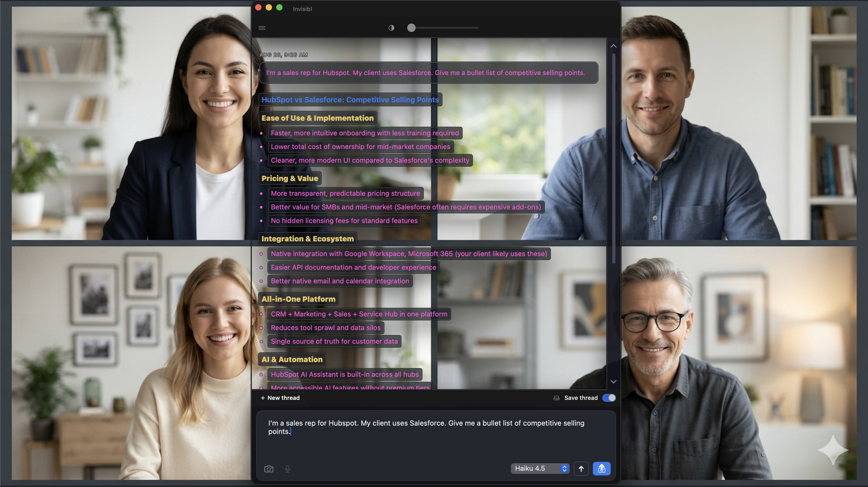Click the scroll-up chevron arrow

point(613,46)
